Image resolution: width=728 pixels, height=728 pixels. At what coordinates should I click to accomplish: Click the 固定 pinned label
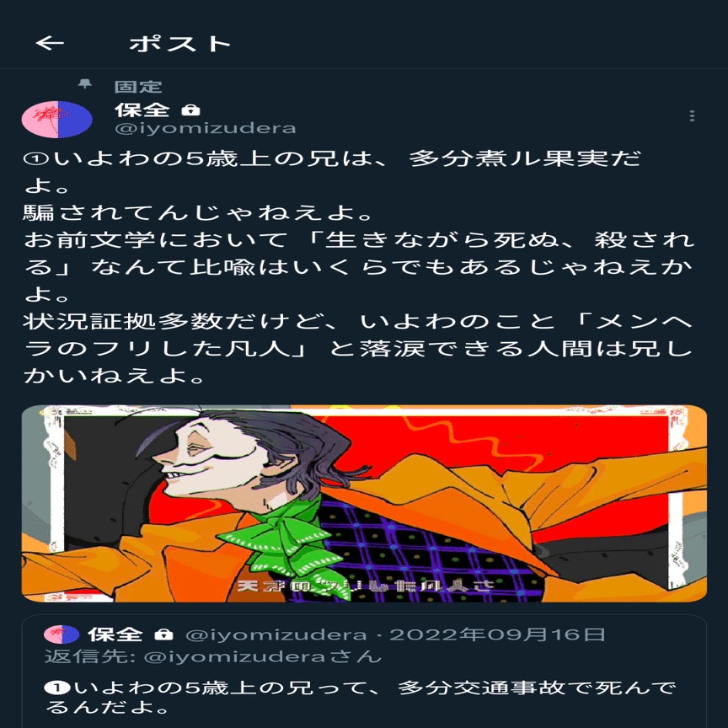tap(138, 87)
